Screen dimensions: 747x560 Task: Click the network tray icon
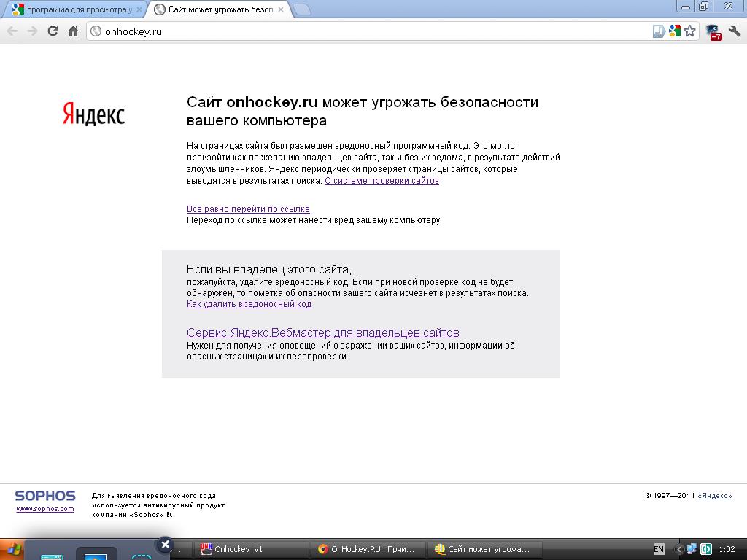tap(692, 549)
